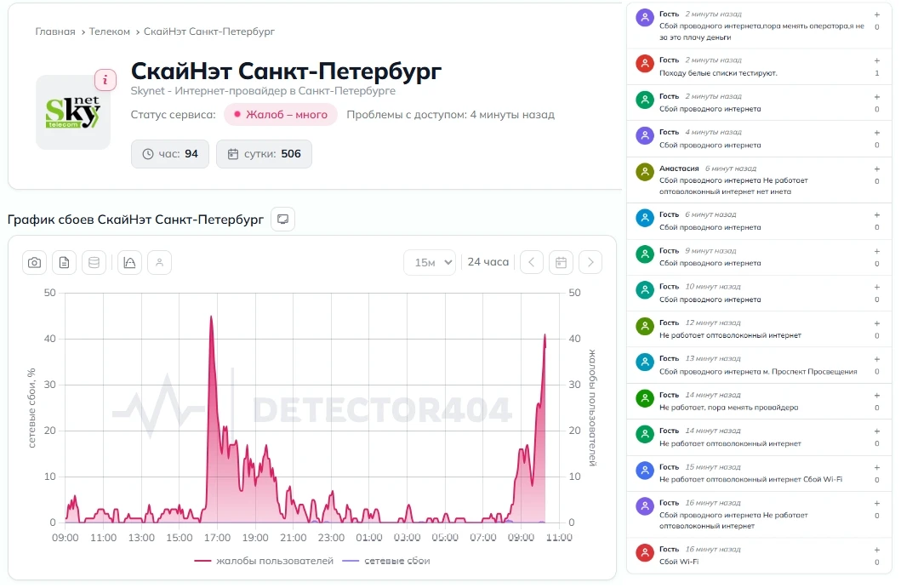Click the СкайНэт Санкт-Петербург page title
This screenshot has width=901, height=588.
286,71
